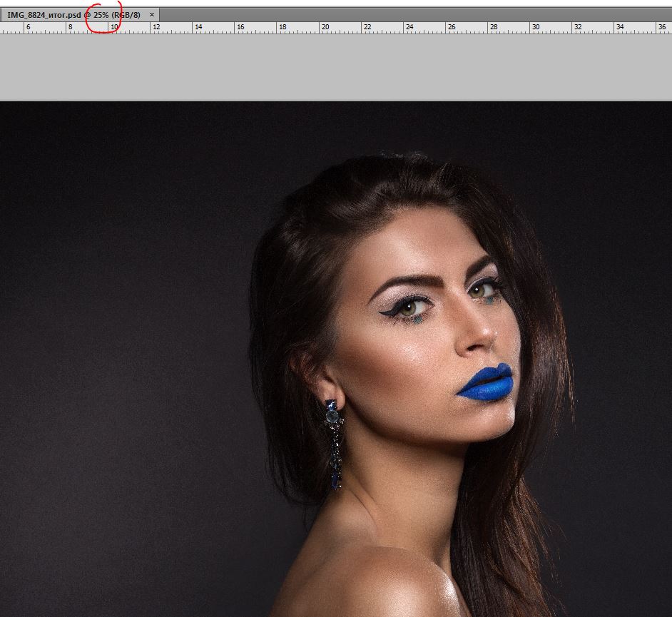The width and height of the screenshot is (672, 617).
Task: Click the horizontal ruler at mark 20
Action: point(325,27)
